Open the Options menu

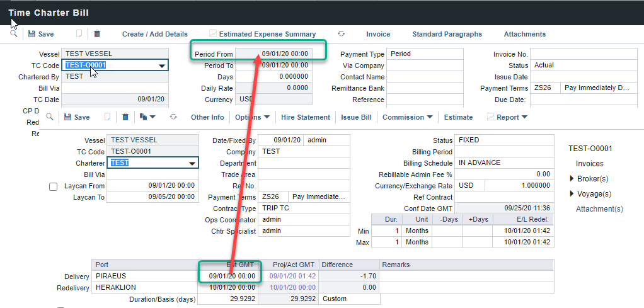[x=252, y=117]
